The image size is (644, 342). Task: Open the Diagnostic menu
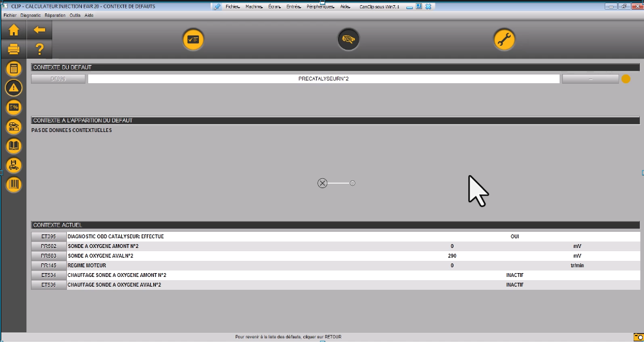(30, 14)
